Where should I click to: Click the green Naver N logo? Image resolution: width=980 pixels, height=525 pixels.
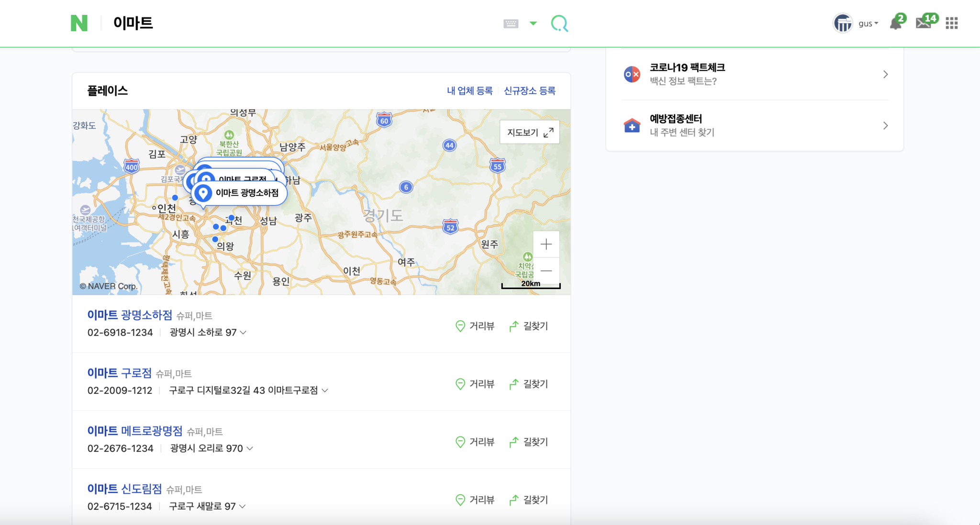point(79,23)
